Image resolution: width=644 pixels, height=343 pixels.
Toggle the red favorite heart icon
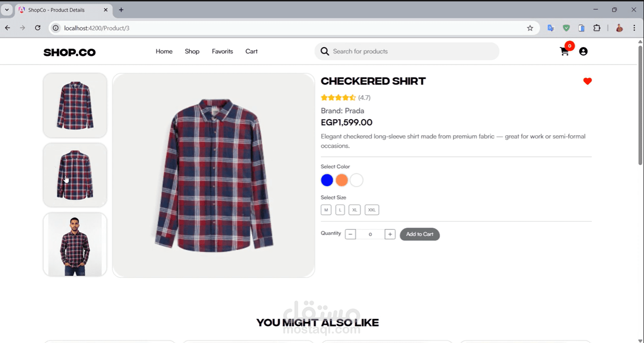click(587, 81)
